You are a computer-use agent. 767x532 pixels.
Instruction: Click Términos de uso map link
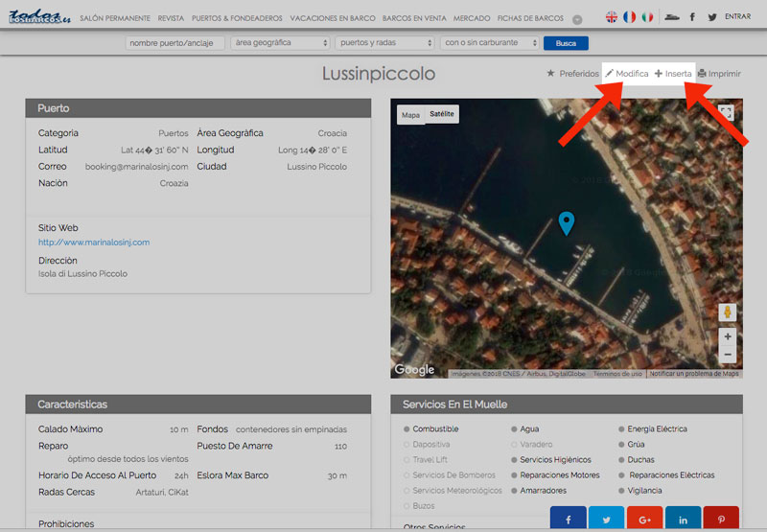click(617, 374)
